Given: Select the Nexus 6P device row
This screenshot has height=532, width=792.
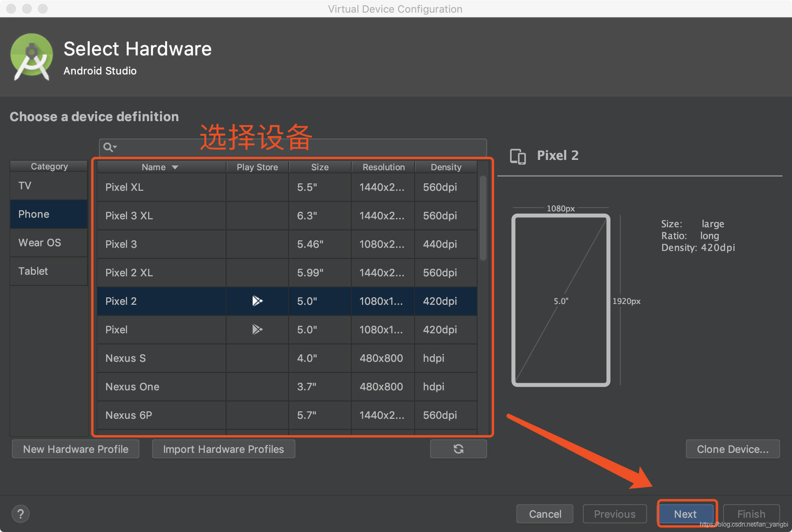Looking at the screenshot, I should tap(287, 415).
